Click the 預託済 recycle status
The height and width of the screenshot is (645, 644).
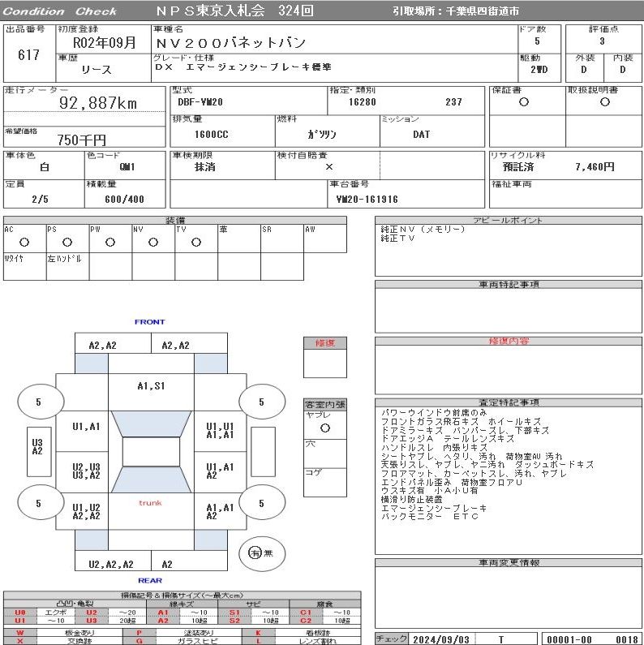click(x=518, y=166)
